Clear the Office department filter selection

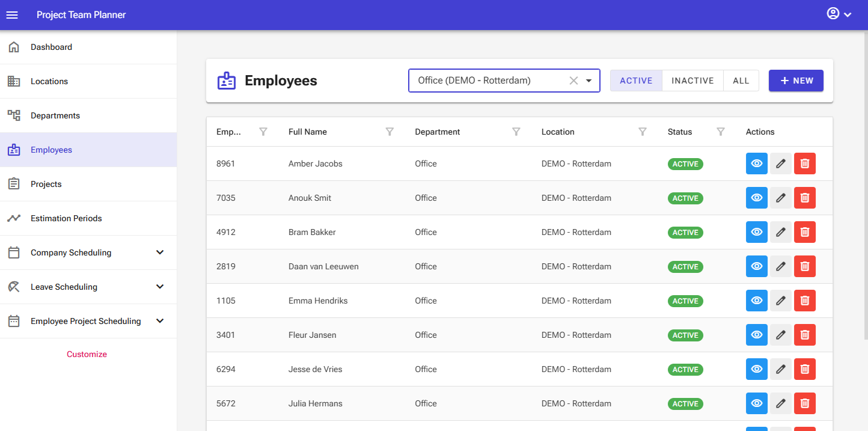(x=573, y=81)
